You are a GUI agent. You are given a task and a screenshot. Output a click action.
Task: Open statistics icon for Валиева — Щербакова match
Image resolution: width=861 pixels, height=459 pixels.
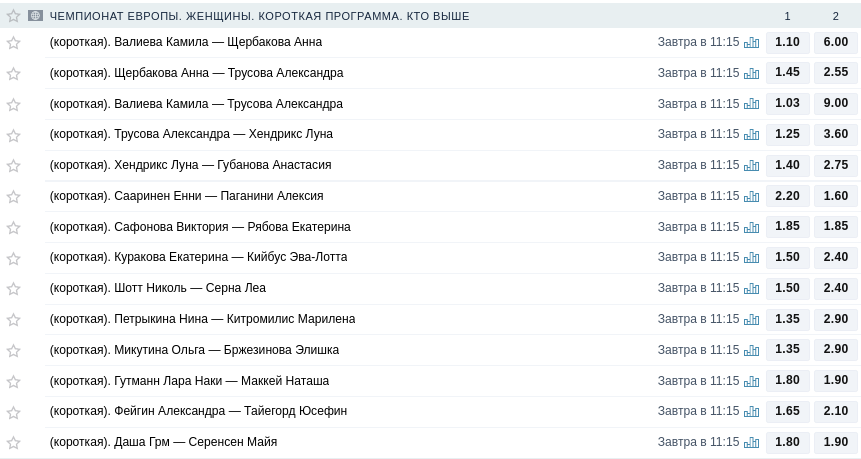(x=751, y=43)
